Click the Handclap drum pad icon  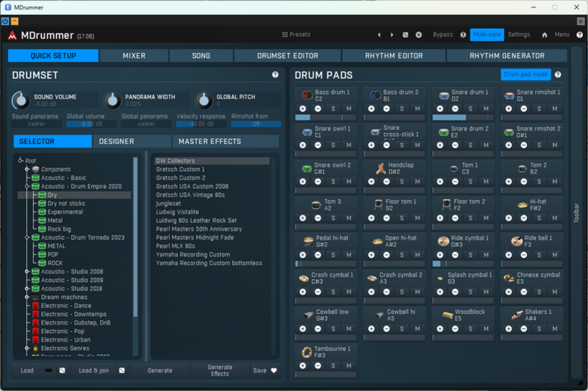pos(380,168)
